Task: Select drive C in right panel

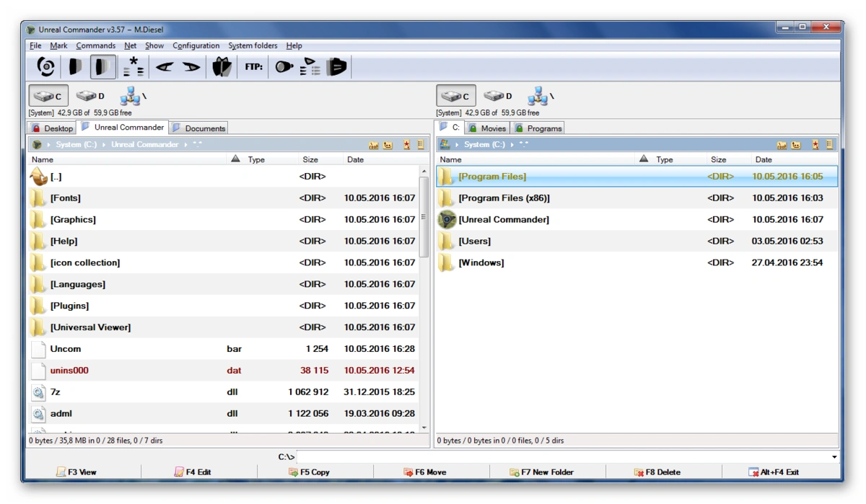Action: [456, 96]
